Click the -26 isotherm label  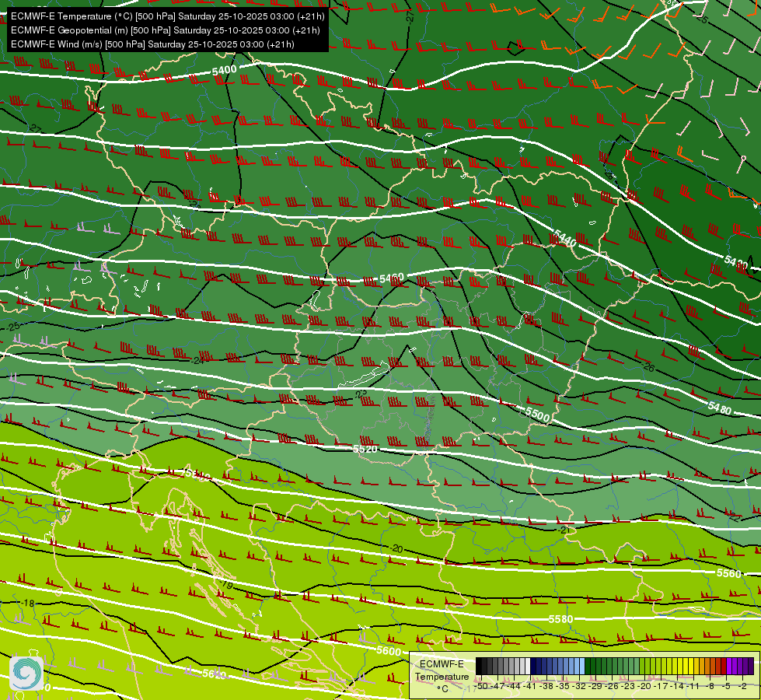tap(648, 367)
